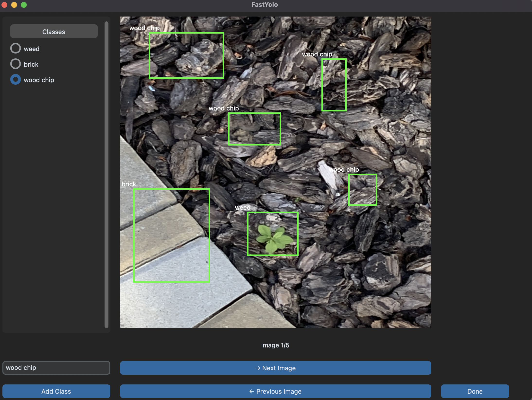This screenshot has width=532, height=400.
Task: Click the small right-side wood chip box
Action: pos(363,190)
